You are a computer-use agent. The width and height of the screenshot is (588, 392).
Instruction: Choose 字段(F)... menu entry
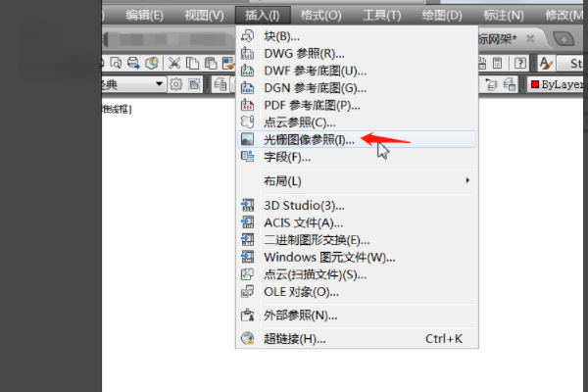(x=357, y=157)
